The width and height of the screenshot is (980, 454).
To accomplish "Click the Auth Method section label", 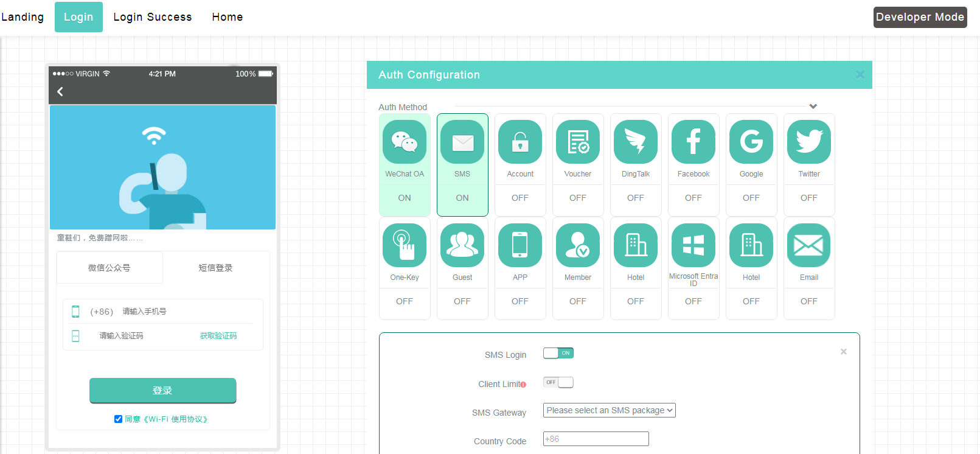I will coord(403,107).
